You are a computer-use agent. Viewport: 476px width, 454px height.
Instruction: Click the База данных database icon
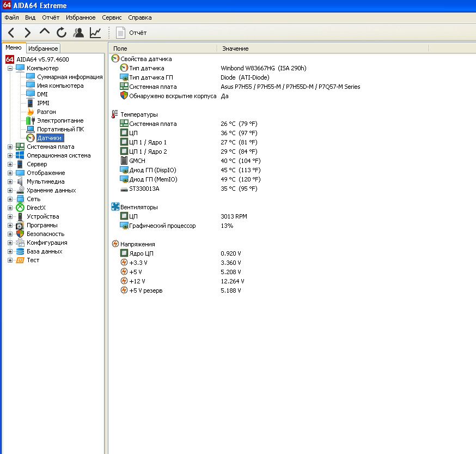tap(20, 252)
